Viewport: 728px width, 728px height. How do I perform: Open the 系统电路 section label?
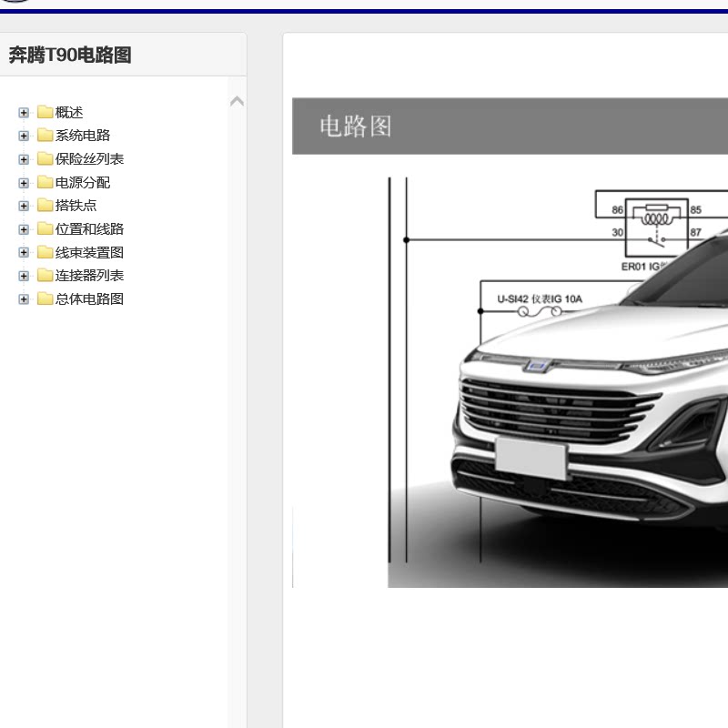pyautogui.click(x=83, y=136)
